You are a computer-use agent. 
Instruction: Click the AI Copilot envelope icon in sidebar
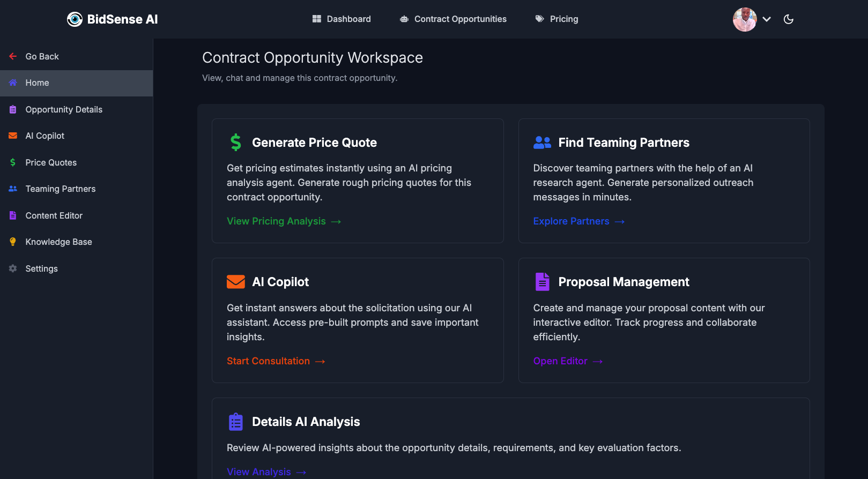[x=12, y=136]
